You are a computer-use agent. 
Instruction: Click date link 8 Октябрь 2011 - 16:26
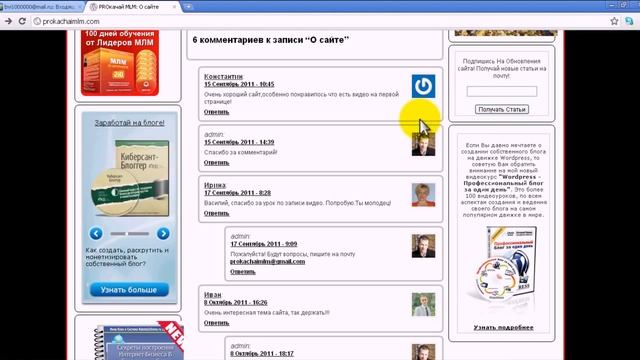point(236,302)
